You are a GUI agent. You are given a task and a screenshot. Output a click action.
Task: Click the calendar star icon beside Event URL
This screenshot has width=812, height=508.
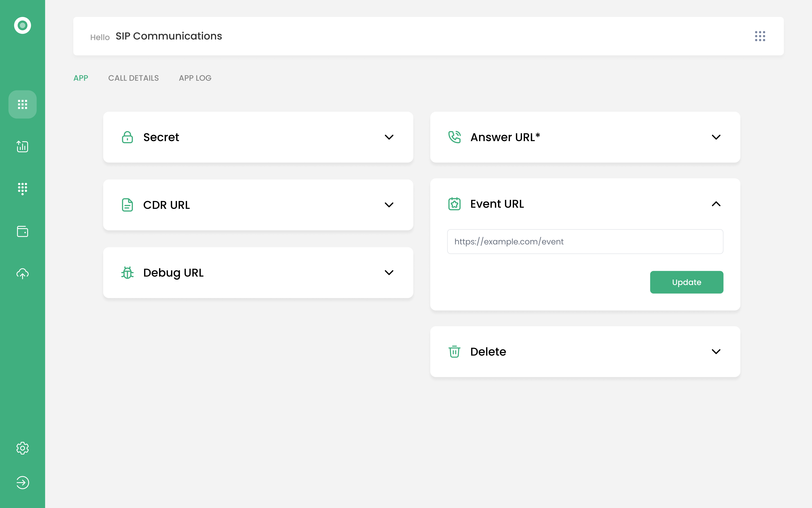pos(454,204)
